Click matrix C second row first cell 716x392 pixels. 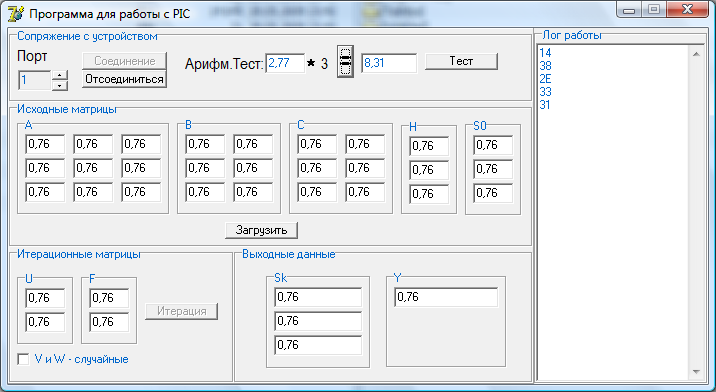(317, 168)
